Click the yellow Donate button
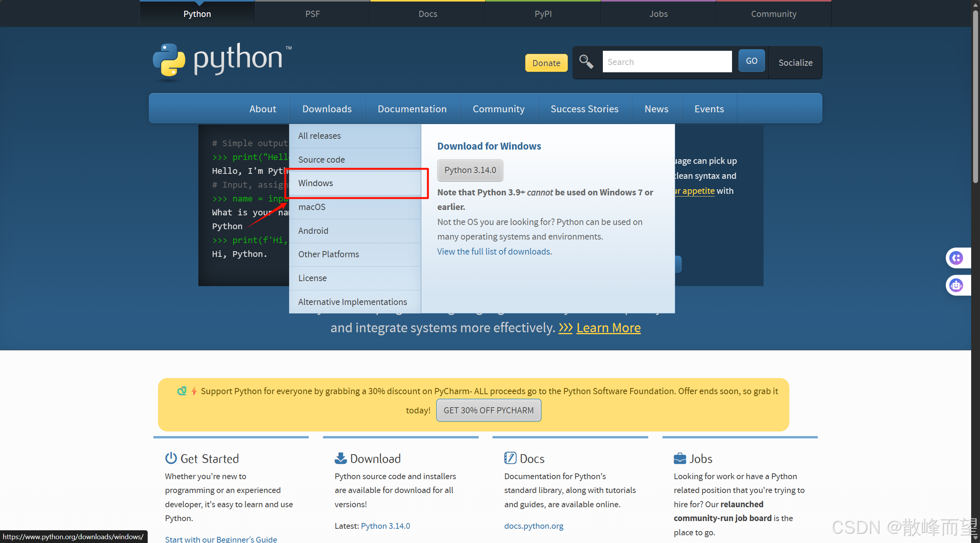The width and height of the screenshot is (980, 543). tap(546, 63)
